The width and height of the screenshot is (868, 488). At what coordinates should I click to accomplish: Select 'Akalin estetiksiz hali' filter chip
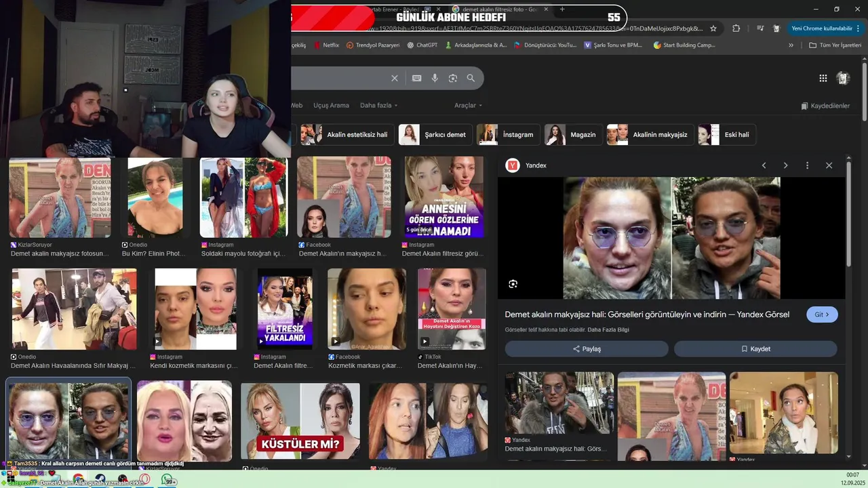pyautogui.click(x=346, y=135)
